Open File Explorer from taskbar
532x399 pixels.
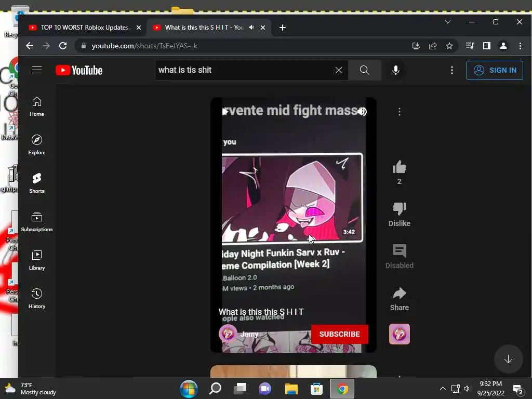click(x=291, y=389)
